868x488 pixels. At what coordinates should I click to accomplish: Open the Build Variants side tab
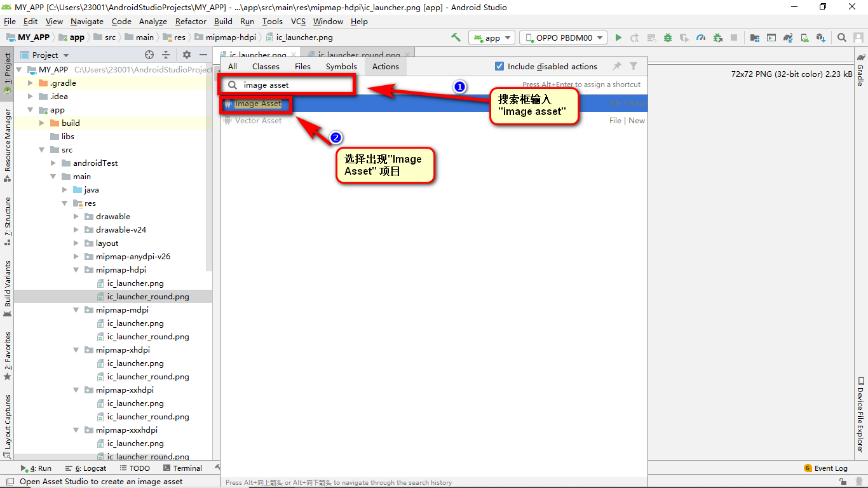pyautogui.click(x=8, y=288)
